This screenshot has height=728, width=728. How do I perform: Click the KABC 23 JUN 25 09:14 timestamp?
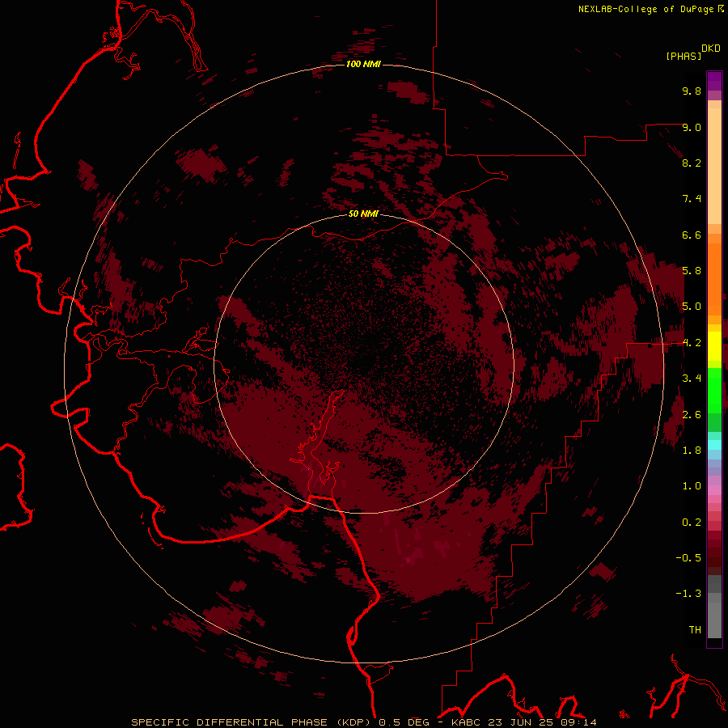pos(523,722)
